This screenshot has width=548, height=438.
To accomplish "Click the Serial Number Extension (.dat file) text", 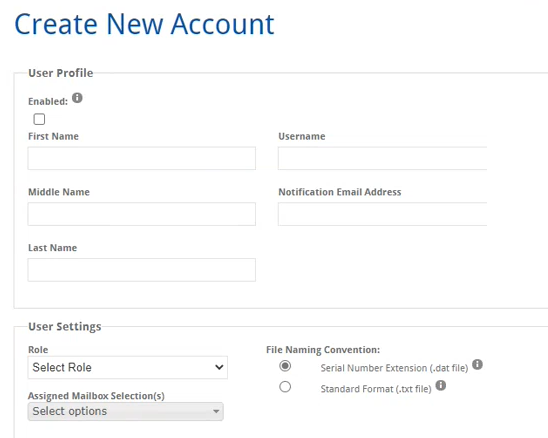I will coord(394,368).
